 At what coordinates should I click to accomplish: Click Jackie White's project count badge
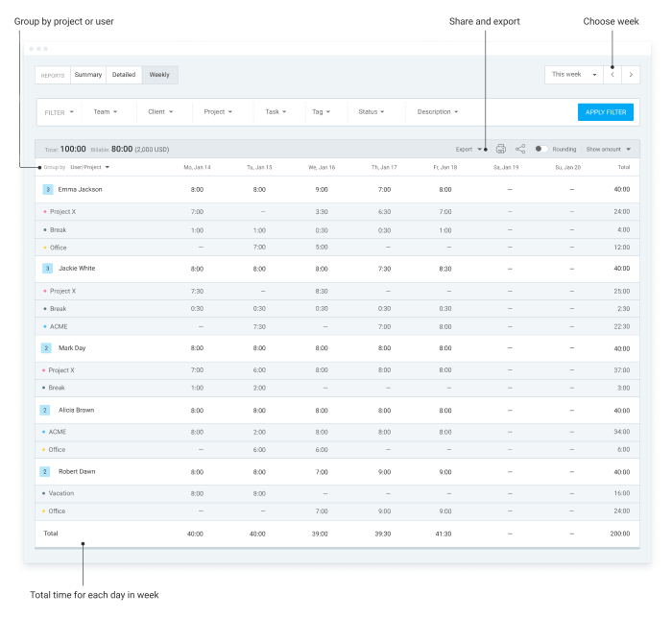point(48,269)
